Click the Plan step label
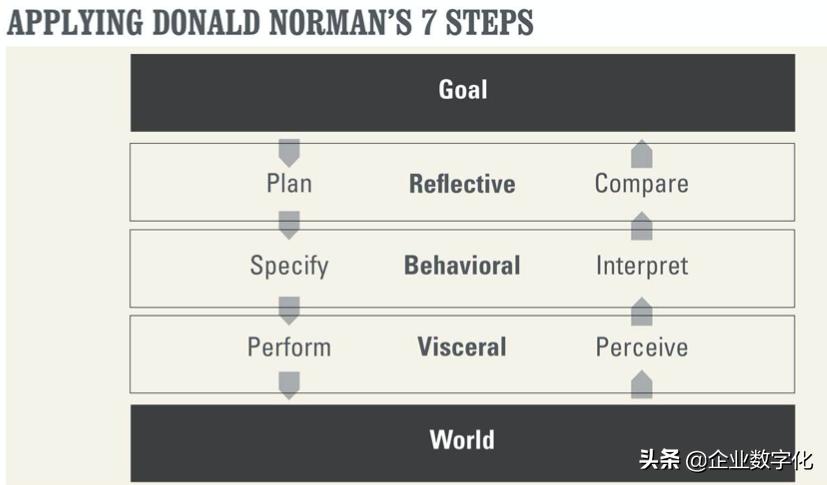Image resolution: width=827 pixels, height=485 pixels. pos(289,184)
